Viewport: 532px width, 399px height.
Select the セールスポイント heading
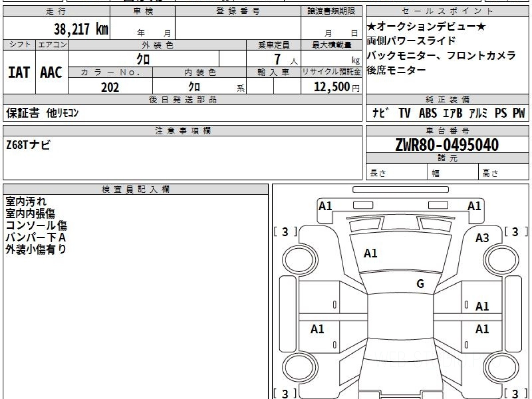click(447, 12)
